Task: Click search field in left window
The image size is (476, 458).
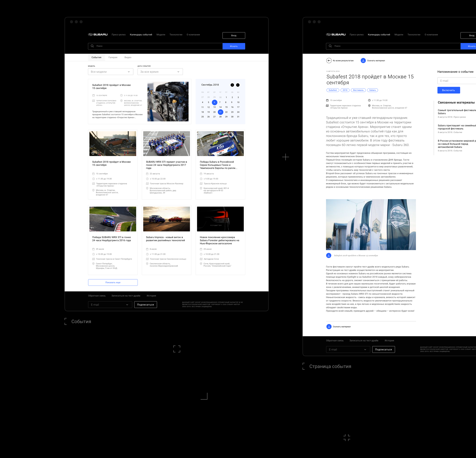Action: click(155, 46)
